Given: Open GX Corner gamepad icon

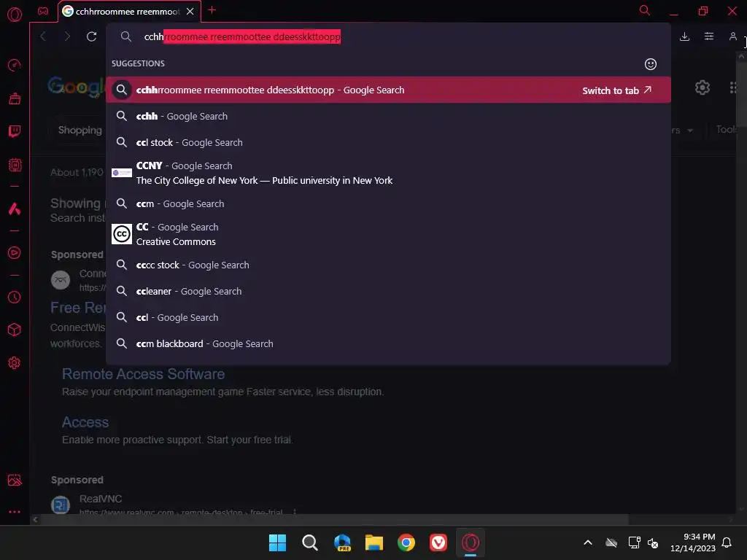Looking at the screenshot, I should point(43,11).
